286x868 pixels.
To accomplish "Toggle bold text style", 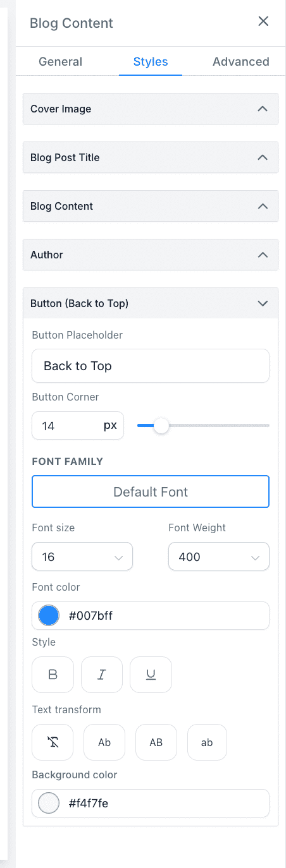I will click(53, 674).
